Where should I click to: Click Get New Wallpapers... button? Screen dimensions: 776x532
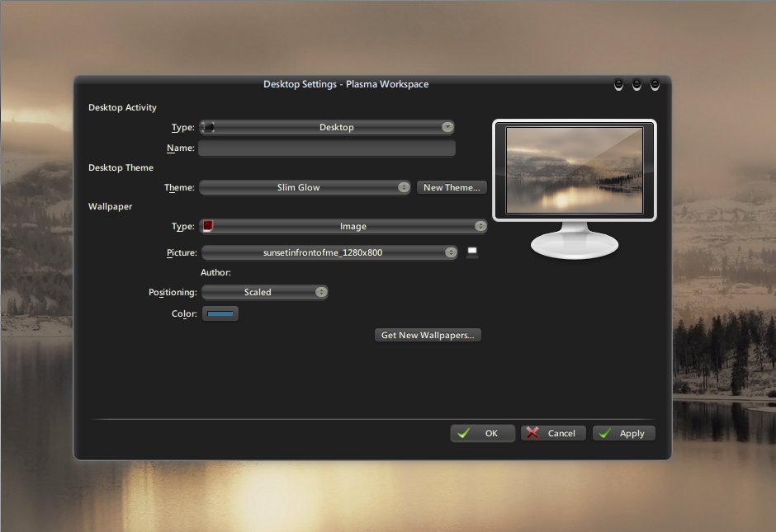point(428,335)
